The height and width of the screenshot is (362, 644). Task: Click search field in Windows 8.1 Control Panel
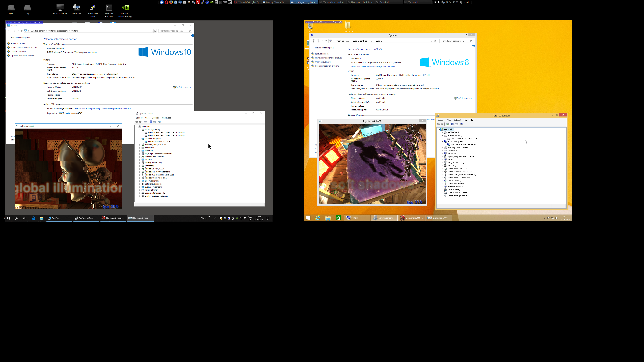pyautogui.click(x=456, y=41)
